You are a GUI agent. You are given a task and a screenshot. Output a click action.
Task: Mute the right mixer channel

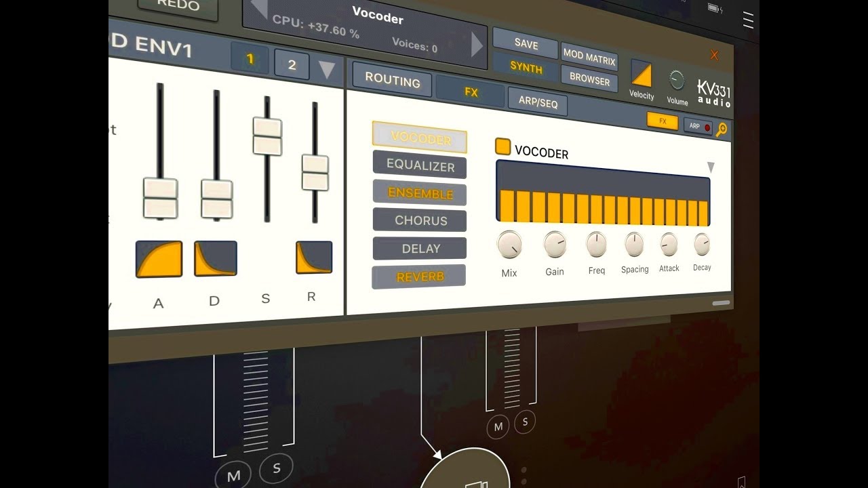coord(498,427)
